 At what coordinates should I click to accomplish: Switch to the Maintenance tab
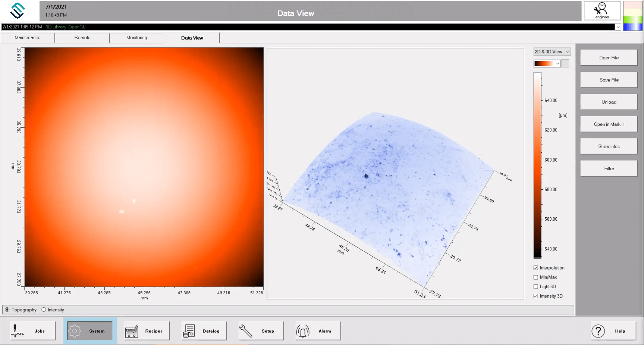28,38
